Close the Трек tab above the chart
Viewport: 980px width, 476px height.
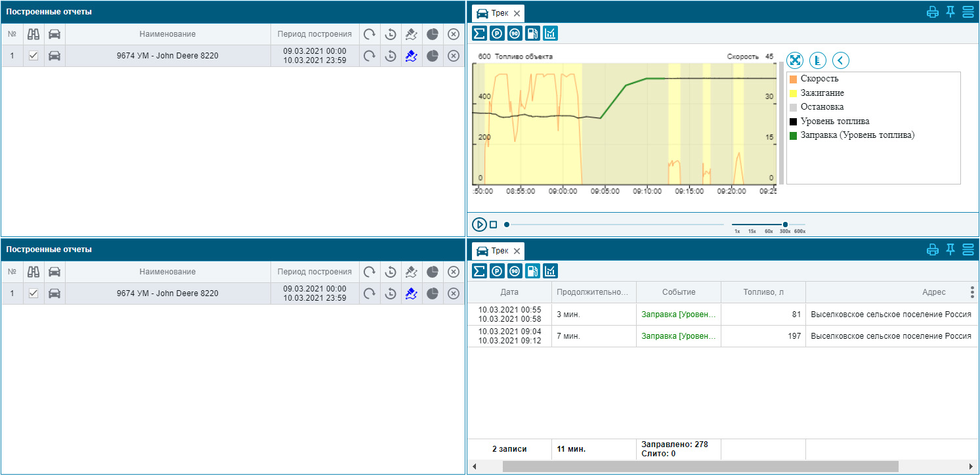(x=517, y=13)
